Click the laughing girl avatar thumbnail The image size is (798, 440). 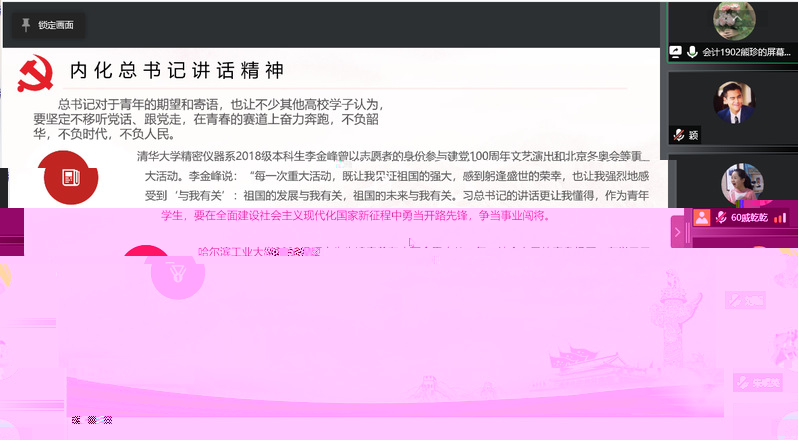[742, 183]
